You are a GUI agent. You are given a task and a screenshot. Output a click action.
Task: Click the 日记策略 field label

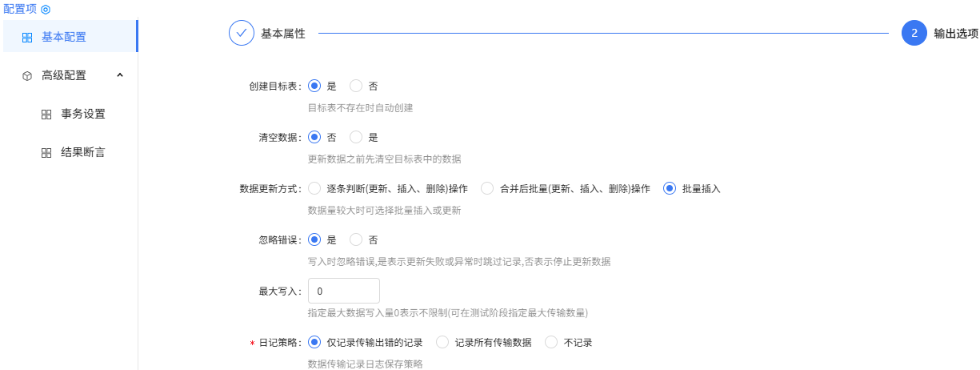coord(280,342)
